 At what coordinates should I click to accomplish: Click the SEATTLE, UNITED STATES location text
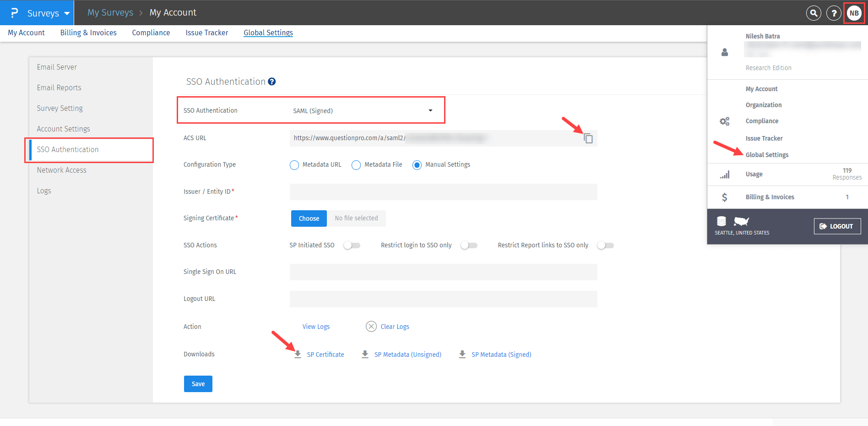coord(742,233)
